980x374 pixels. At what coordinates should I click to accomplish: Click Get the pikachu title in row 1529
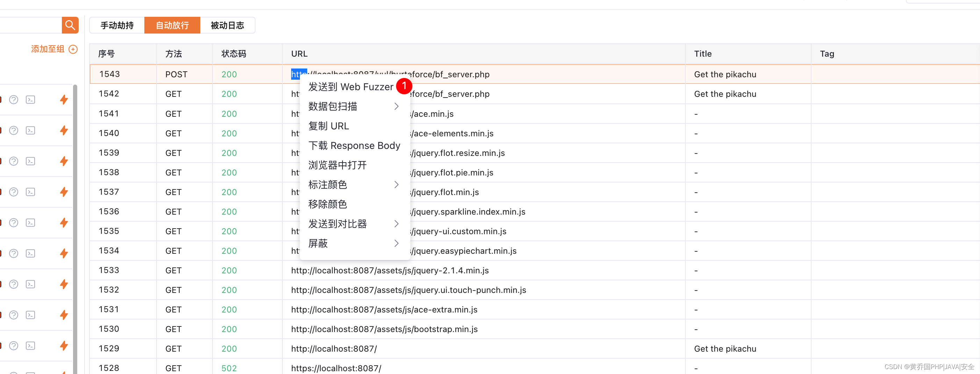click(725, 349)
